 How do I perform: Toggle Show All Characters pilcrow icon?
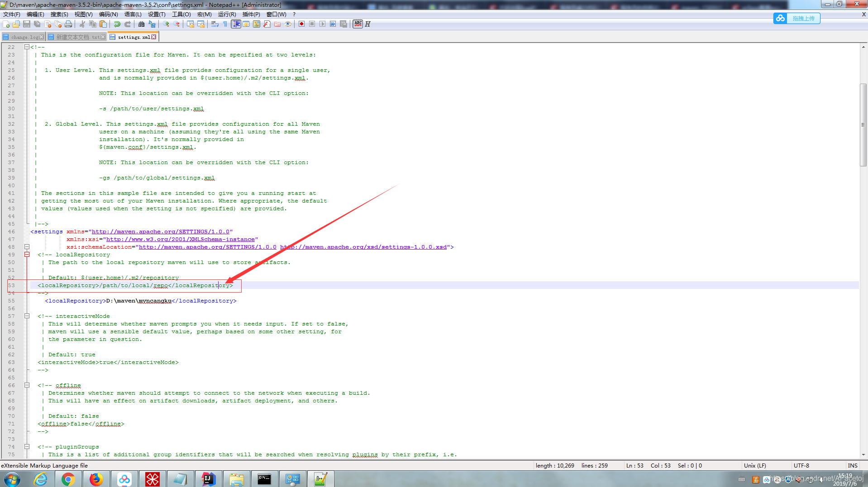tap(225, 24)
